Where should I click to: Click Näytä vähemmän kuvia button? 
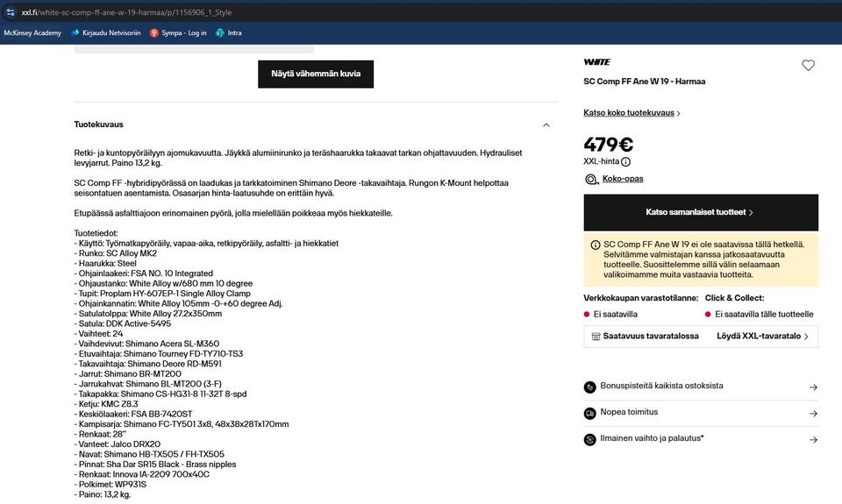(316, 75)
